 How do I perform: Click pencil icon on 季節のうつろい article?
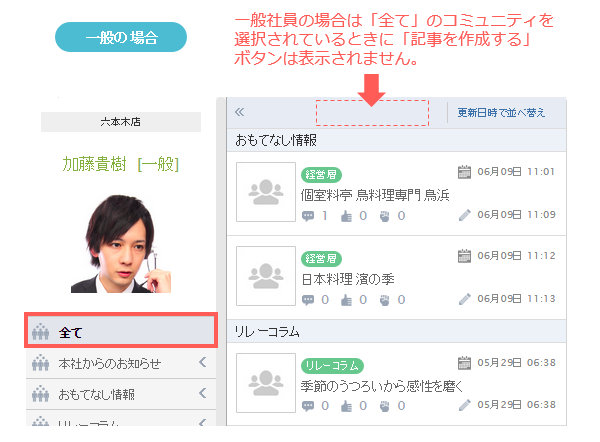(465, 405)
